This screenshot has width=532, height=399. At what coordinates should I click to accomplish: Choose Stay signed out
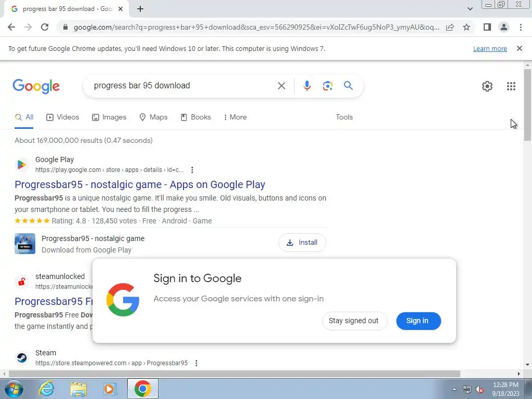coord(354,321)
